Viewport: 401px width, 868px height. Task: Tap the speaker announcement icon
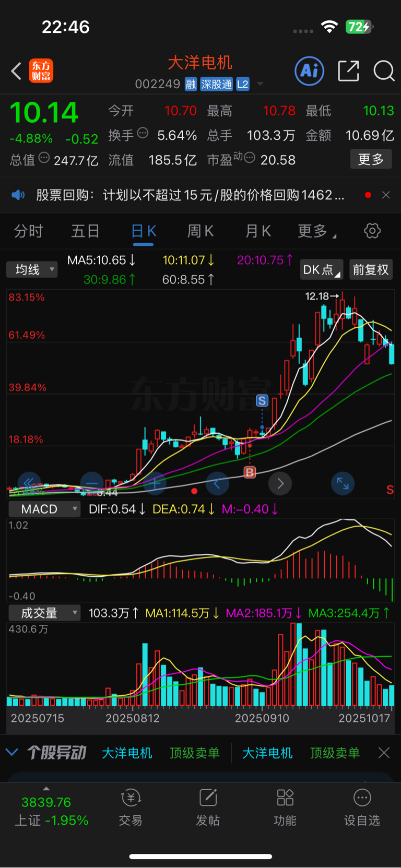pos(18,195)
